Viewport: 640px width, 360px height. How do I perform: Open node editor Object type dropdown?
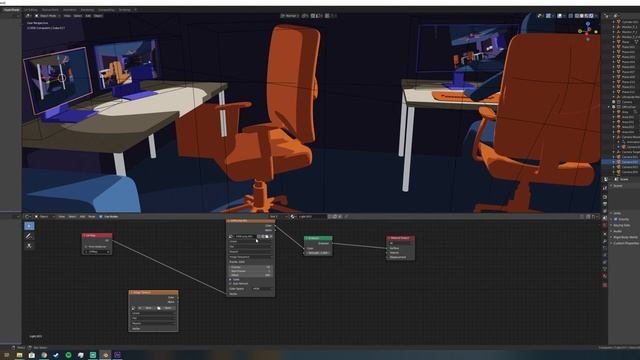[45, 216]
